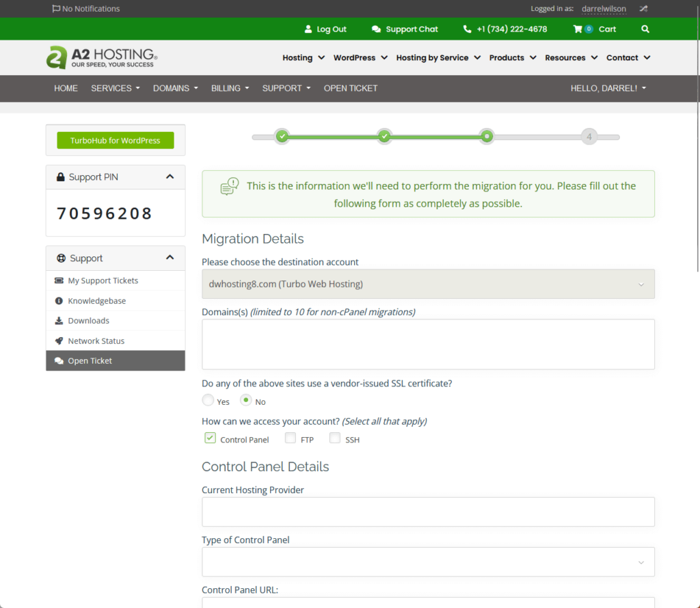This screenshot has width=700, height=608.
Task: Click the Network Status rocket icon
Action: pyautogui.click(x=59, y=341)
